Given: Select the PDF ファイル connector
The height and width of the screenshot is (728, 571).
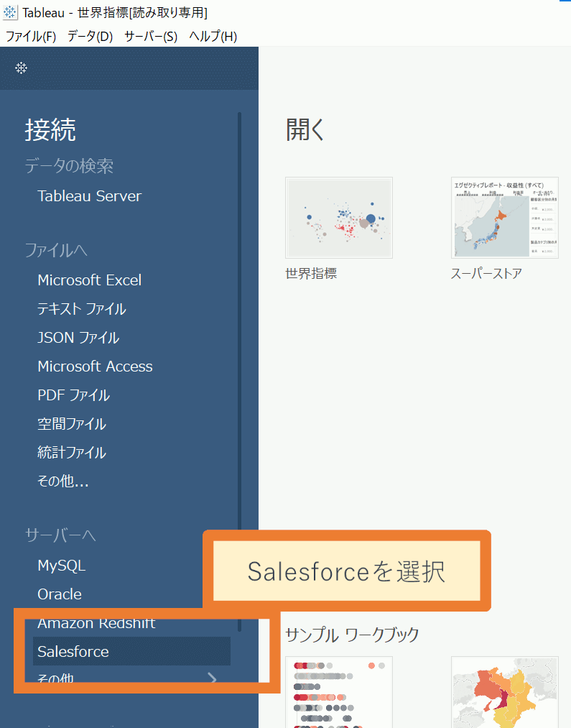Looking at the screenshot, I should [73, 395].
